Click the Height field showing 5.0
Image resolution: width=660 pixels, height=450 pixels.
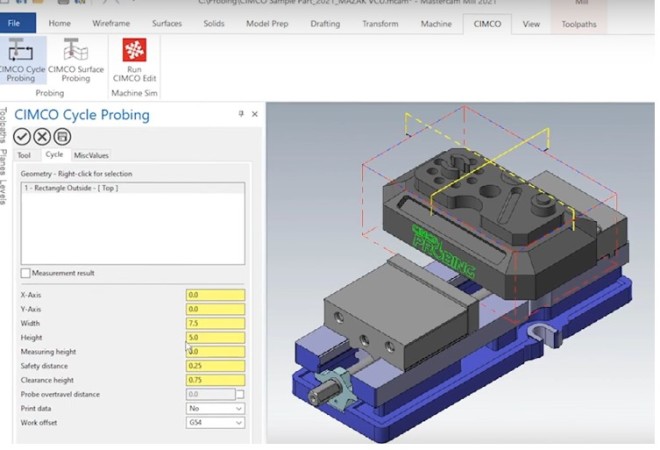click(215, 338)
